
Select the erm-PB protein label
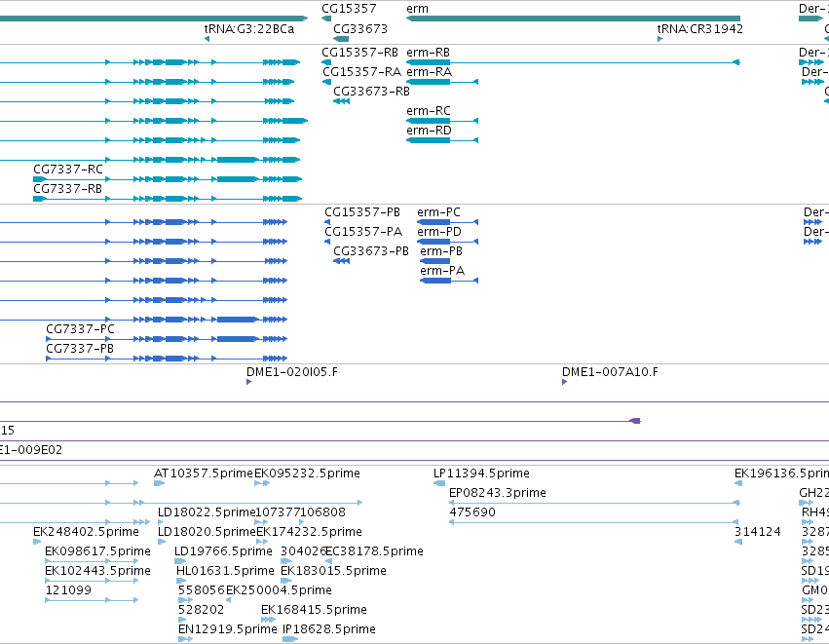[x=441, y=251]
